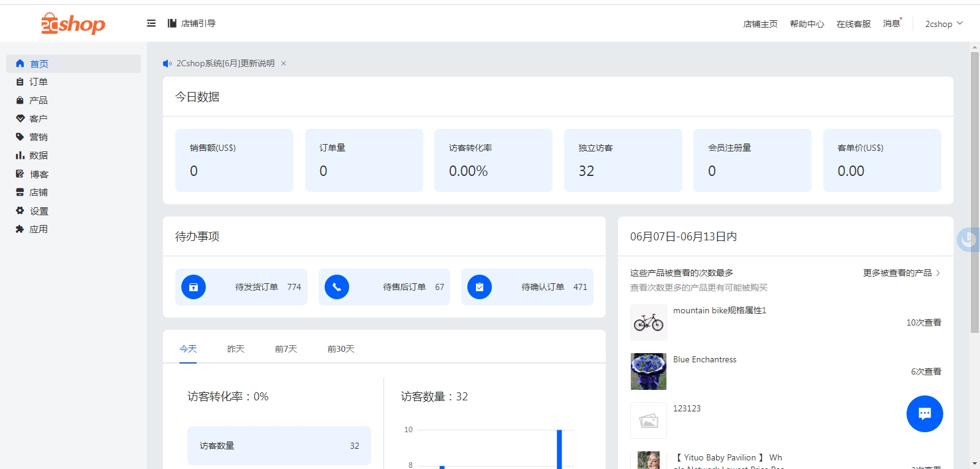Open 待发货订单 774 pending shipments
The image size is (980, 469).
pyautogui.click(x=241, y=287)
